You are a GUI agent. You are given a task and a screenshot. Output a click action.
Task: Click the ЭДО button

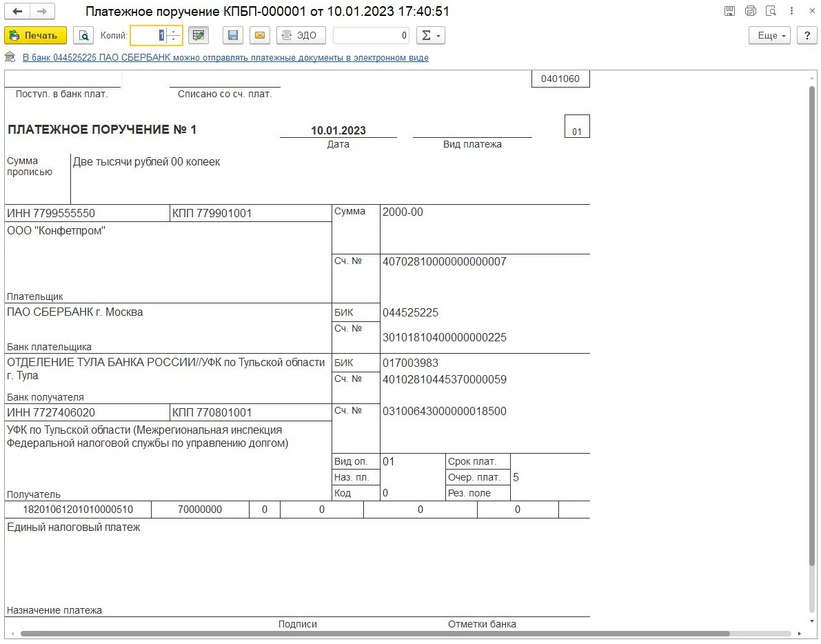tap(301, 36)
